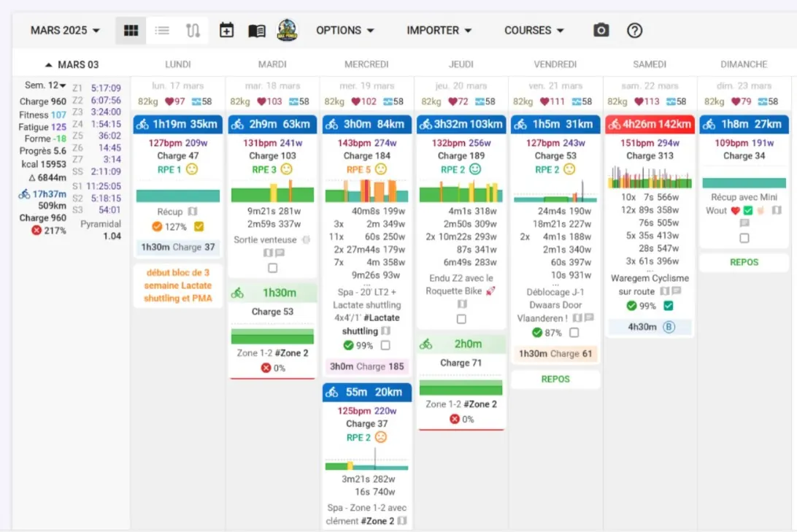Open the route/sort view icon in toolbar
The width and height of the screenshot is (797, 532).
click(x=193, y=31)
